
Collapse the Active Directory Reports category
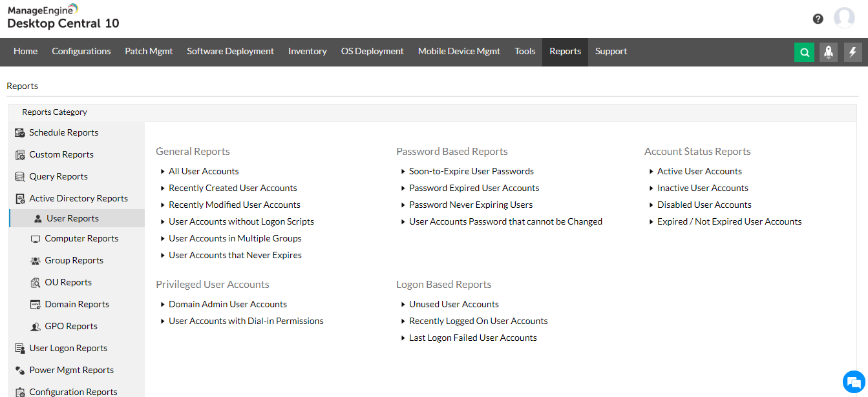pos(78,198)
